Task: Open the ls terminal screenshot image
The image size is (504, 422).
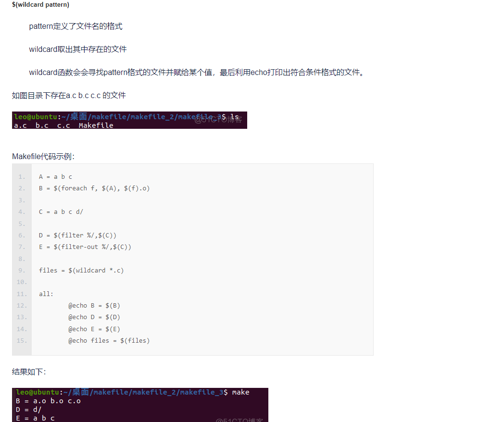Action: coord(129,121)
